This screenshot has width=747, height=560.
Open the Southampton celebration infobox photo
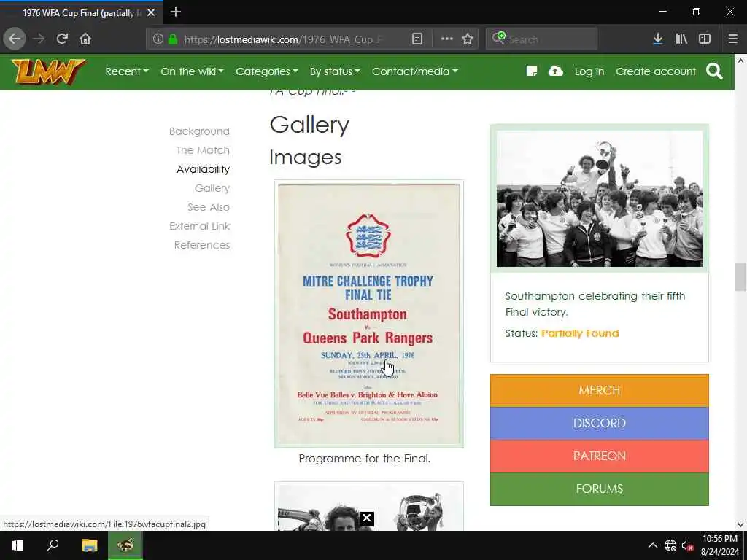pos(600,198)
